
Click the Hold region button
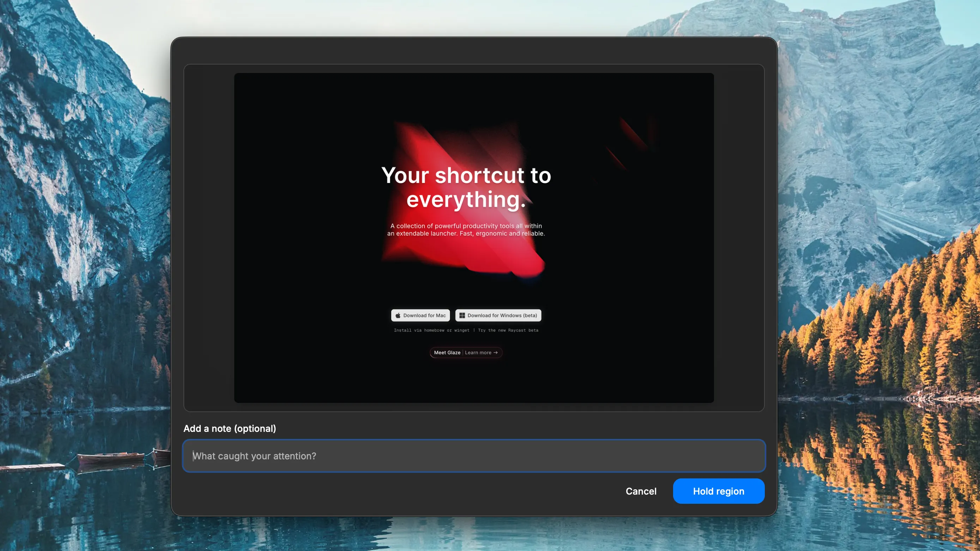[718, 491]
